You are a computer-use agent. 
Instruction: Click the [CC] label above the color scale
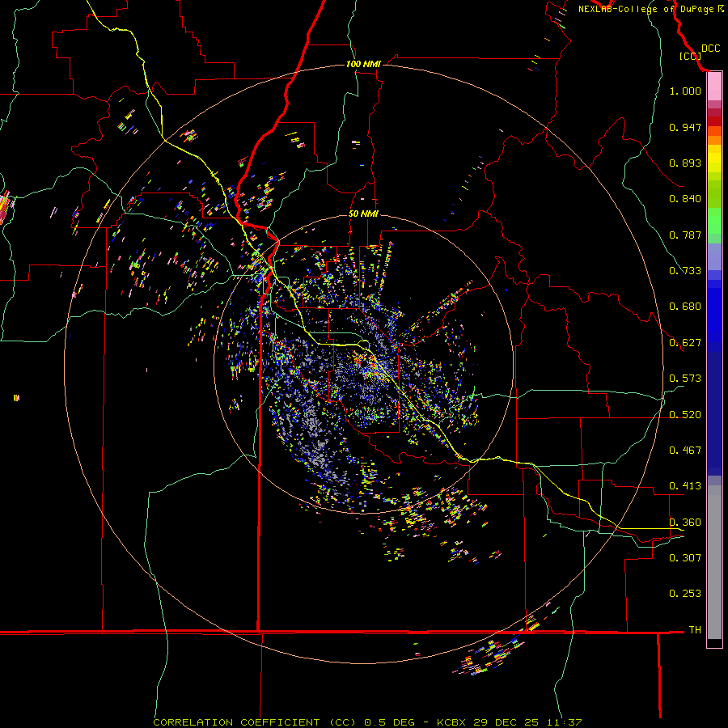point(690,56)
